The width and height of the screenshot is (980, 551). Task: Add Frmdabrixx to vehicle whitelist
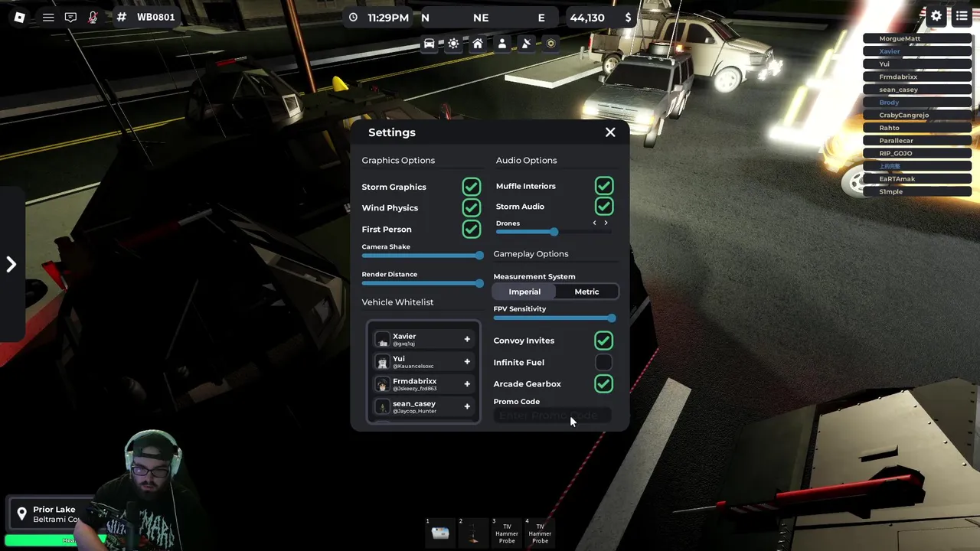coord(467,383)
